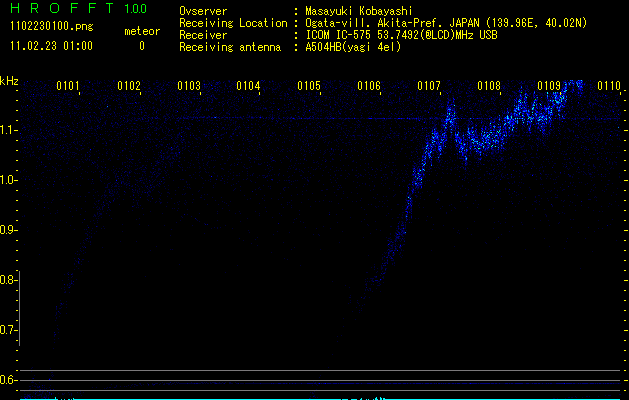The width and height of the screenshot is (629, 400).
Task: Click the 0.9 kHz axis label
Action: click(x=8, y=230)
